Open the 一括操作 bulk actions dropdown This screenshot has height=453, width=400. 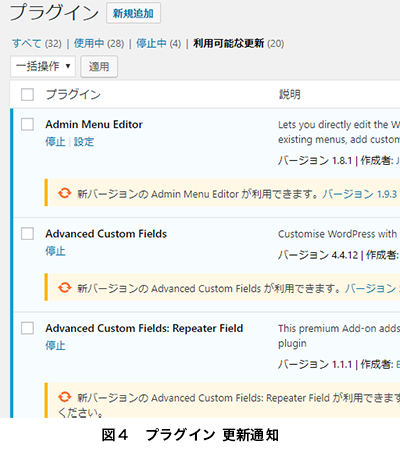click(x=43, y=66)
